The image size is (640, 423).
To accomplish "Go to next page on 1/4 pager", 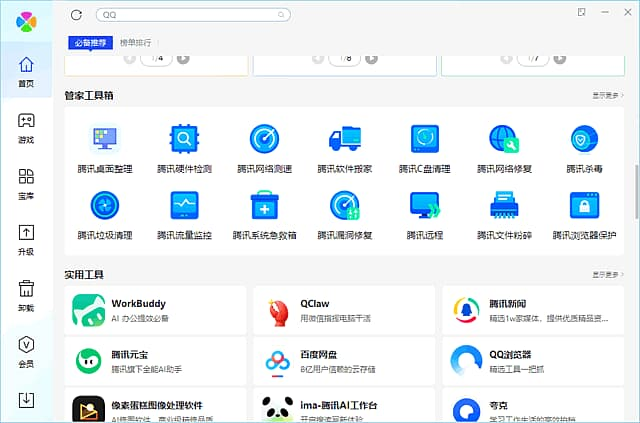I will [183, 58].
